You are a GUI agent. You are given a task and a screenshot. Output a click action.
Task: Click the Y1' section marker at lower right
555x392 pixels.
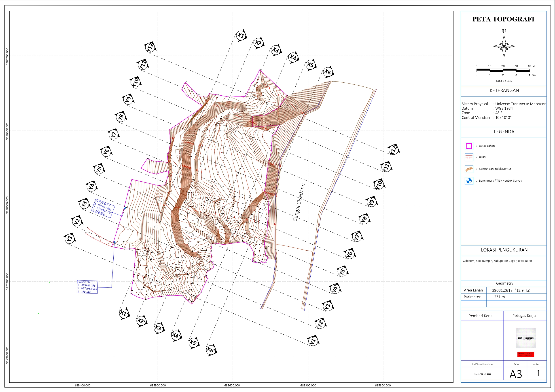tap(313, 341)
